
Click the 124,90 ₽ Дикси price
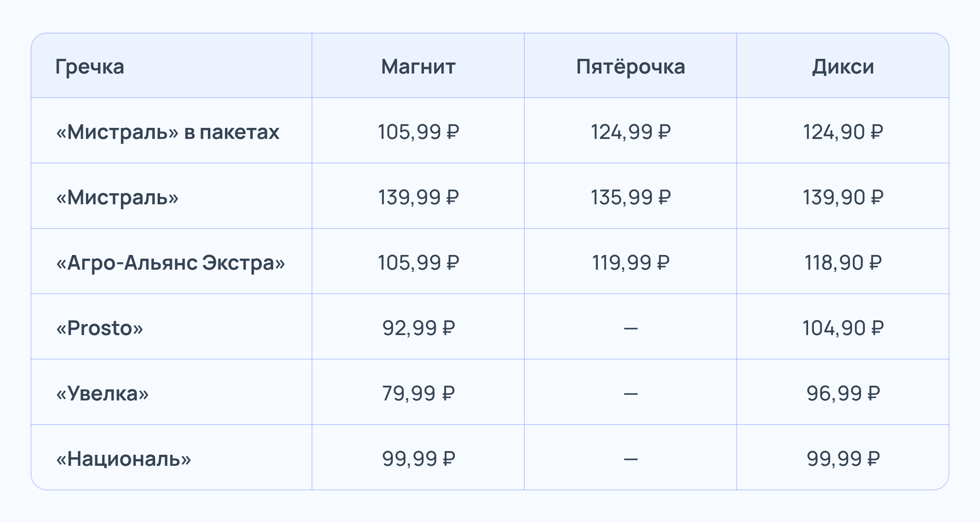[x=843, y=132]
